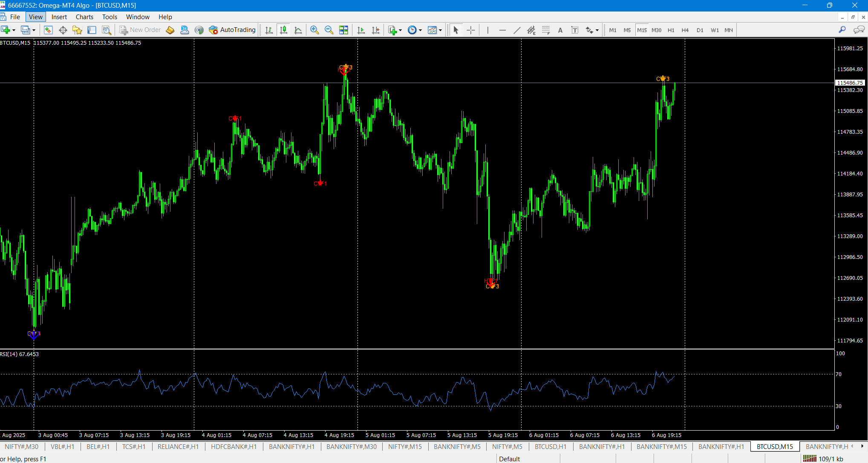Open the Data Window icon
868x463 pixels.
coord(63,30)
